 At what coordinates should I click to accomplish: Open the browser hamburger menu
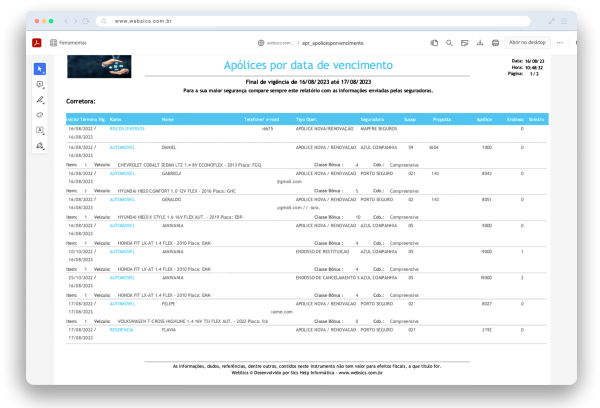click(564, 21)
